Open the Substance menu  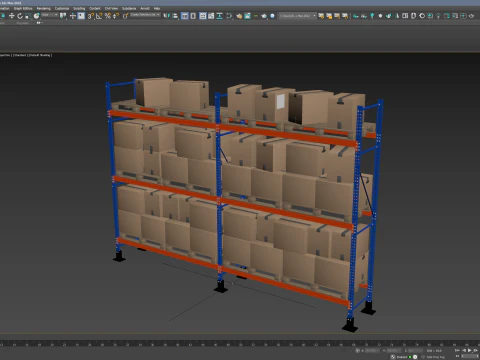point(129,8)
